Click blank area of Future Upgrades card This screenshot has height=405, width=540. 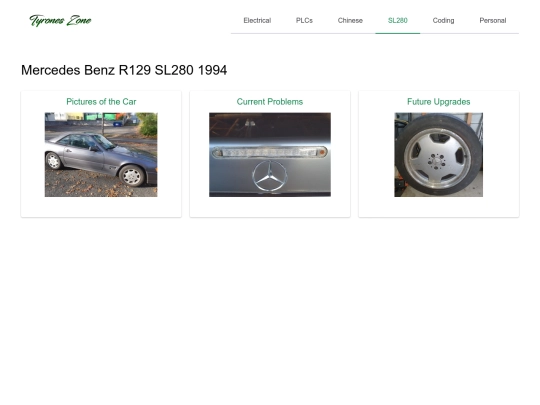click(438, 207)
